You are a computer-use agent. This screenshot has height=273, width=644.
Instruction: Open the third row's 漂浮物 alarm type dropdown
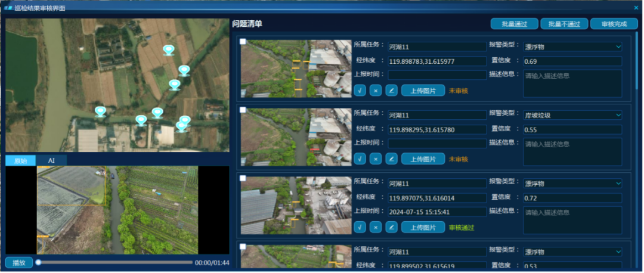pyautogui.click(x=572, y=184)
